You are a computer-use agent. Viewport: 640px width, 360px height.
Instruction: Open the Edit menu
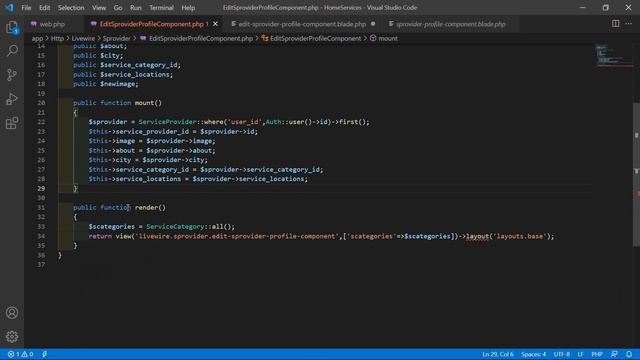tap(44, 8)
